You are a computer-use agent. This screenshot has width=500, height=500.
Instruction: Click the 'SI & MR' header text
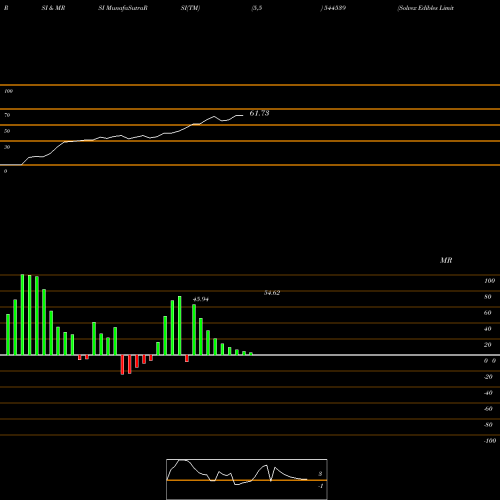(53, 8)
